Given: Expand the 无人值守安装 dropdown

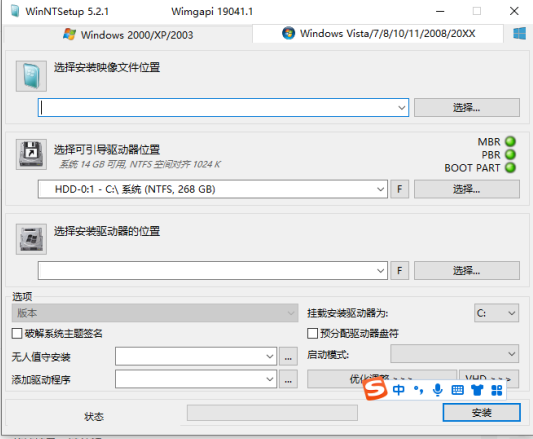Looking at the screenshot, I should (270, 356).
